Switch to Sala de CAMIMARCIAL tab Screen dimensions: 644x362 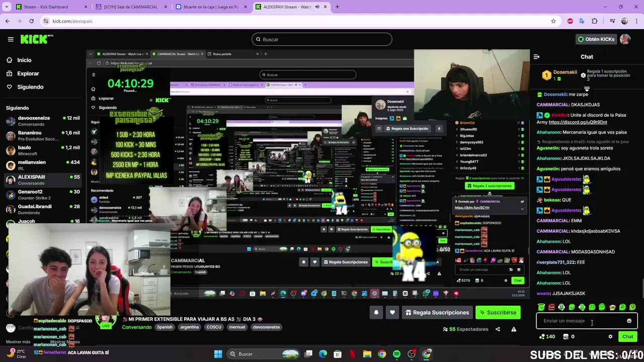(x=131, y=7)
